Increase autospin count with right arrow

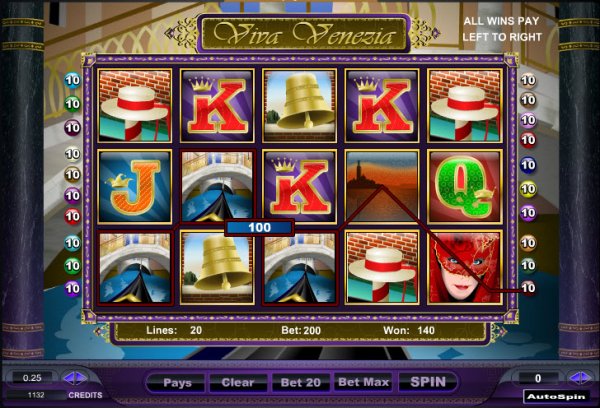point(588,378)
